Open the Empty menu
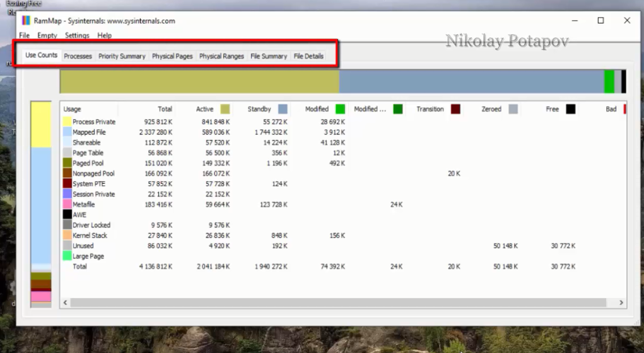 click(x=47, y=35)
